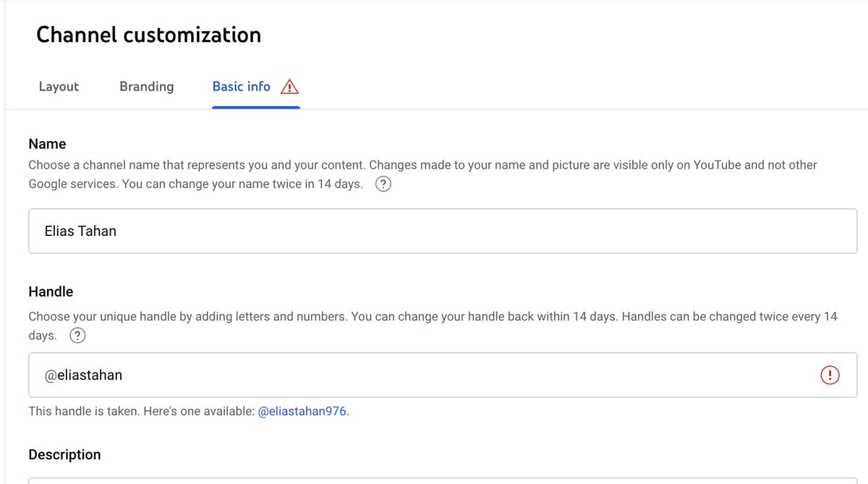The image size is (868, 484).
Task: Click the Description section label
Action: tap(64, 454)
